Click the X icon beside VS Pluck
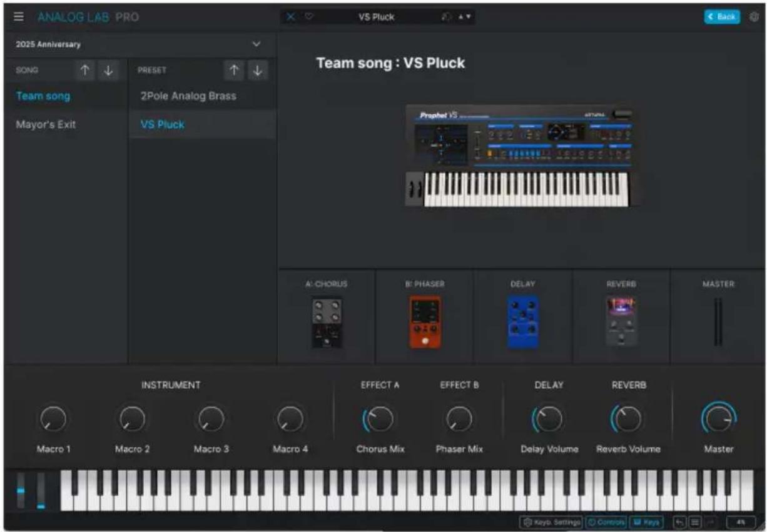Screen dimensions: 767x532 pos(290,17)
